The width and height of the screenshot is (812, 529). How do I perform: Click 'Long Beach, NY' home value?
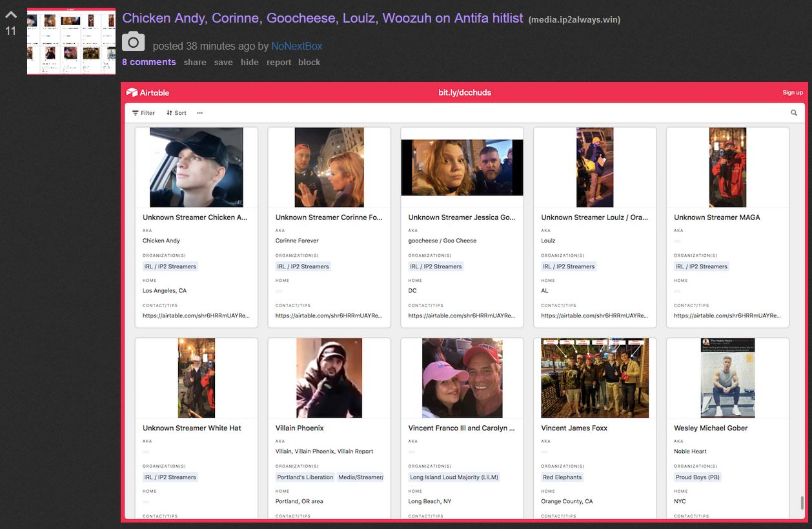430,501
